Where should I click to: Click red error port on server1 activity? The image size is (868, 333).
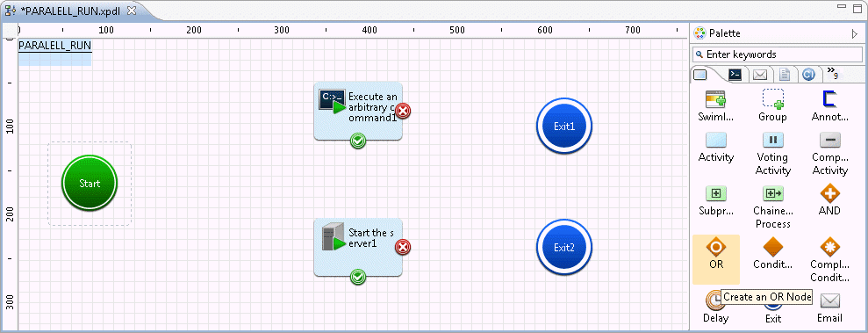click(x=403, y=247)
